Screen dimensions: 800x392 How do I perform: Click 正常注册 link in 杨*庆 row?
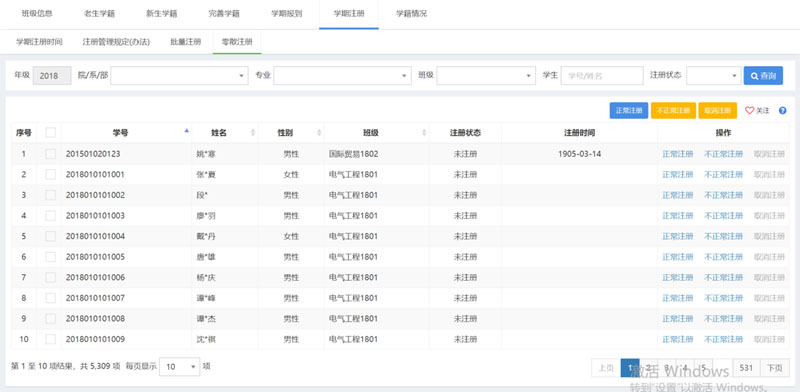tap(678, 277)
